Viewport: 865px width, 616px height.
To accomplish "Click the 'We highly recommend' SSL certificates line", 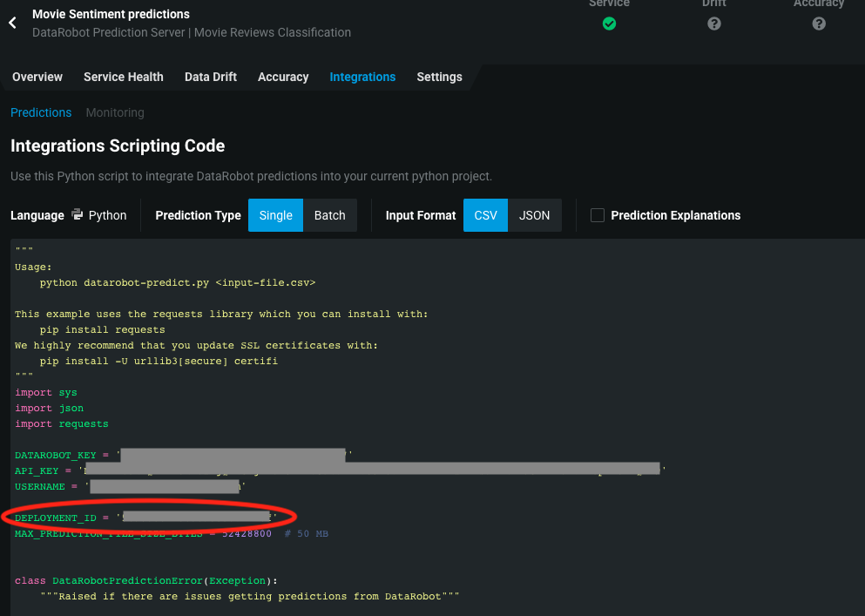I will click(x=196, y=346).
